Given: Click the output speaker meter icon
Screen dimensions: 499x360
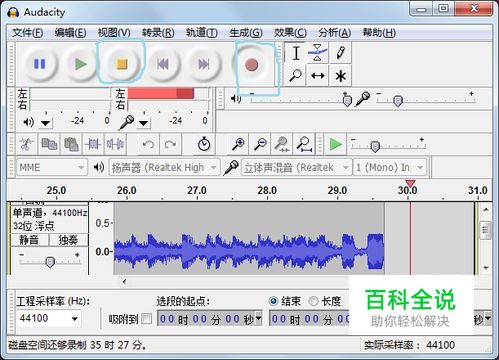Looking at the screenshot, I should click(x=28, y=122).
